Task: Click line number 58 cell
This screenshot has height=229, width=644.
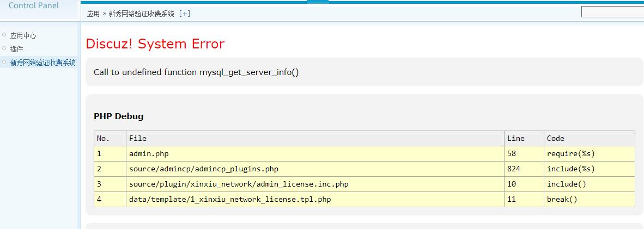Action: (x=524, y=154)
